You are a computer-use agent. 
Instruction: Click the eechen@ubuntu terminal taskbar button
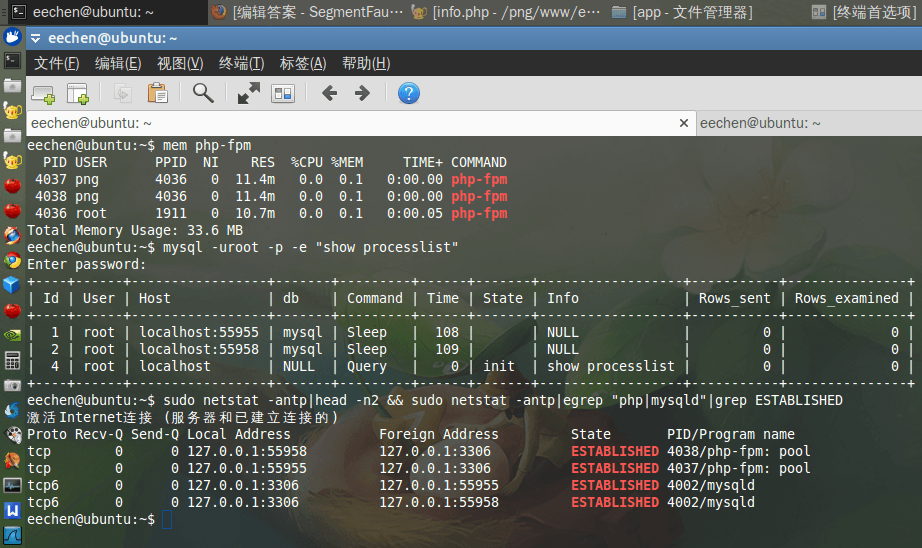pyautogui.click(x=103, y=12)
